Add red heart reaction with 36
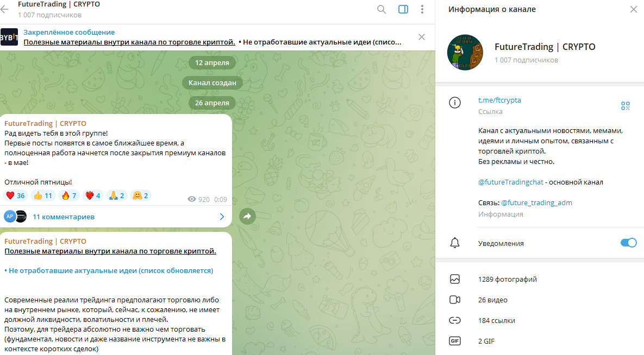Image resolution: width=644 pixels, height=355 pixels. [15, 196]
